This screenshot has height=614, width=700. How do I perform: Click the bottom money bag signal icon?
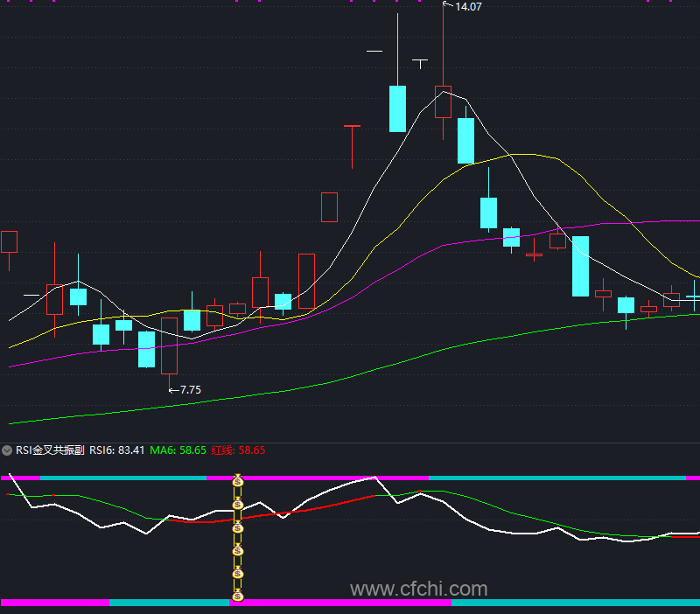[x=238, y=596]
